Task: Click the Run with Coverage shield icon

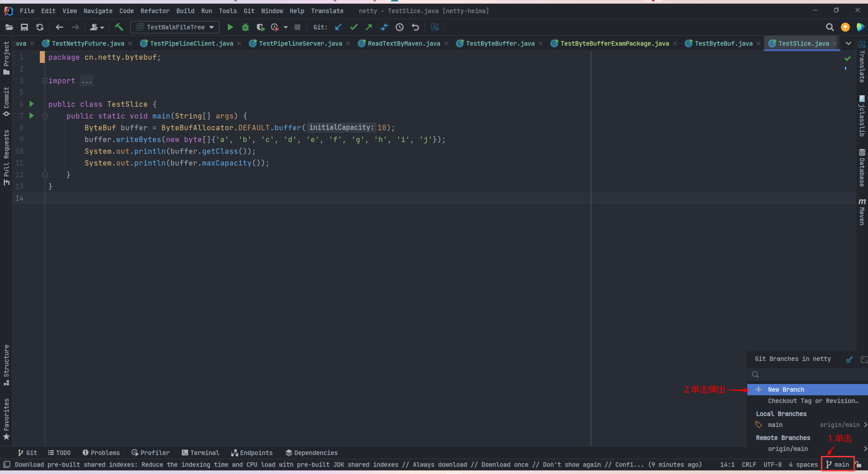Action: (x=260, y=27)
